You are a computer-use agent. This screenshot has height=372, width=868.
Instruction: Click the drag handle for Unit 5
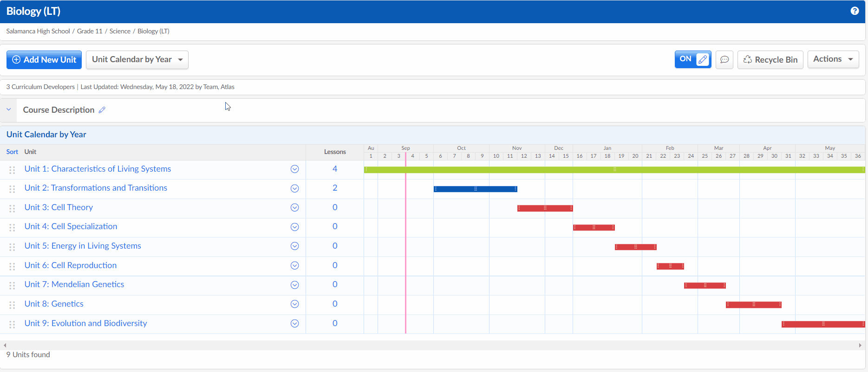(12, 247)
